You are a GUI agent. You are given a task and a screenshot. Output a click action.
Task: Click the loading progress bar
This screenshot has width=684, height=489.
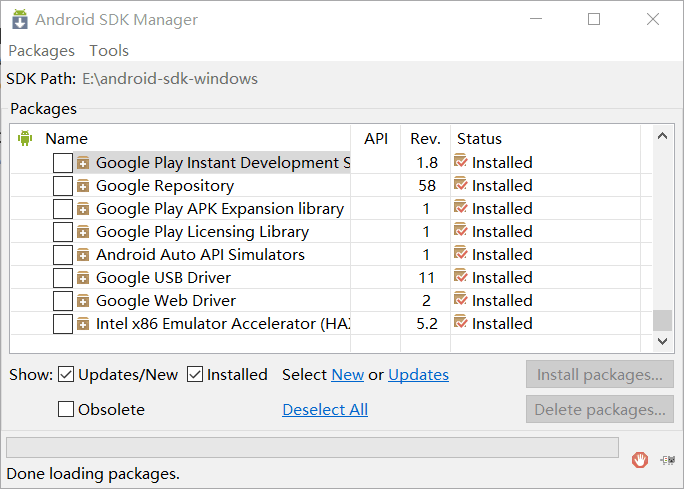[312, 447]
